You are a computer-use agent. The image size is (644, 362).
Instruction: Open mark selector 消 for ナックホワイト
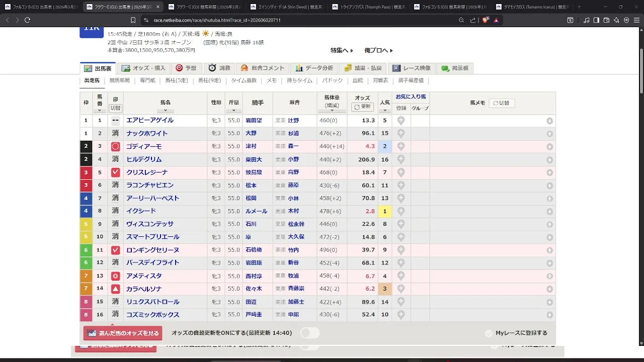coord(115,133)
